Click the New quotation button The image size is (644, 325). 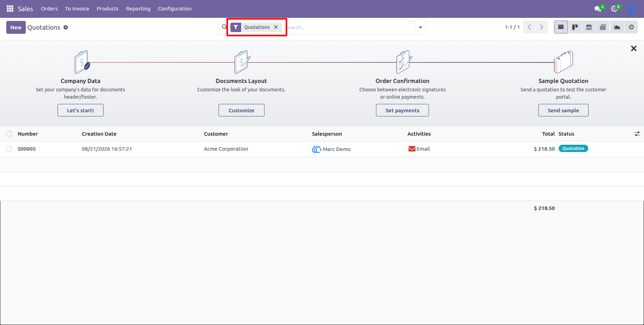16,28
